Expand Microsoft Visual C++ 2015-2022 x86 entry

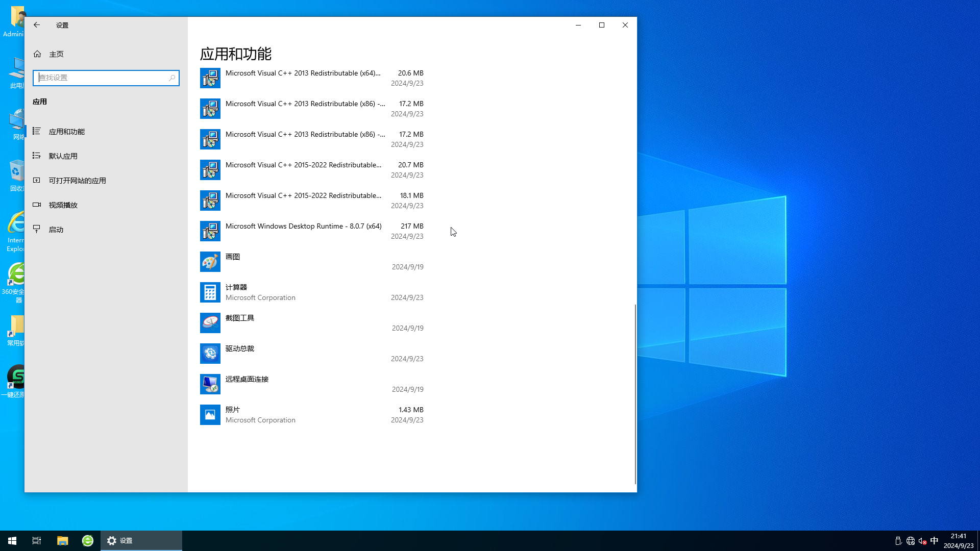(312, 200)
